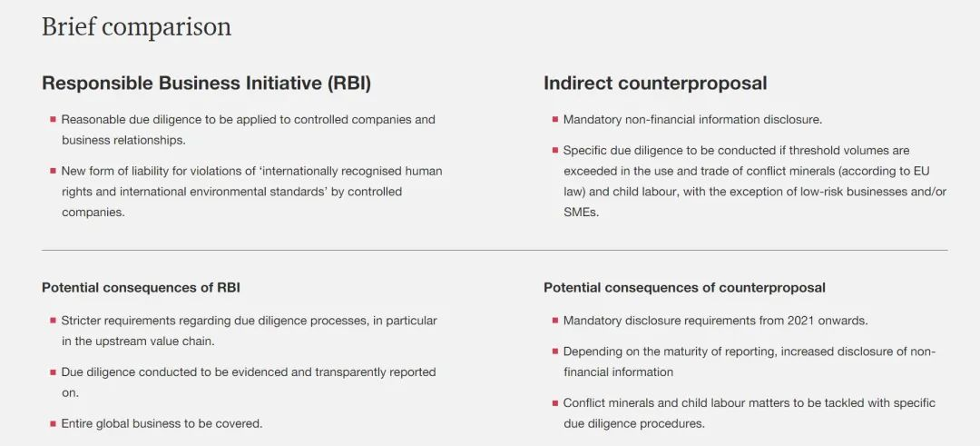This screenshot has height=446, width=980.
Task: Click the text 'Mandatory disclosure requirements from 2021 onwards.'
Action: [x=715, y=321]
